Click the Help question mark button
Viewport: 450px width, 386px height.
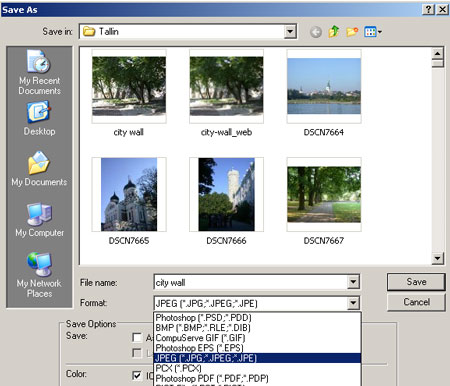coord(428,9)
